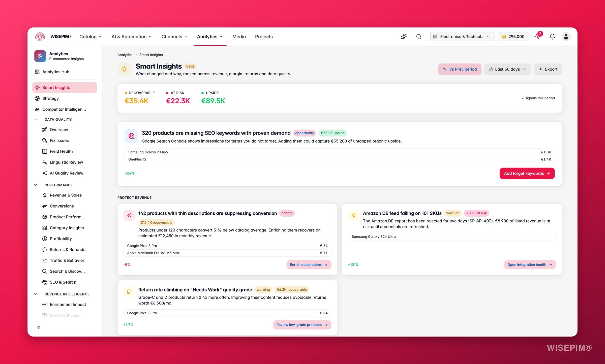Click the Beta label beside Smart Insights
Image resolution: width=605 pixels, height=364 pixels.
pos(190,66)
